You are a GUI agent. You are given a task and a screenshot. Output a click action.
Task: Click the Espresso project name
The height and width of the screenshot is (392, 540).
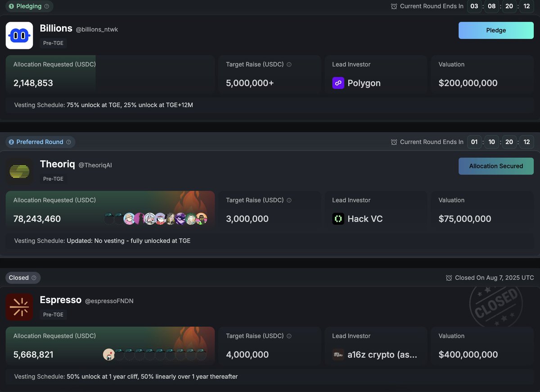(x=61, y=300)
